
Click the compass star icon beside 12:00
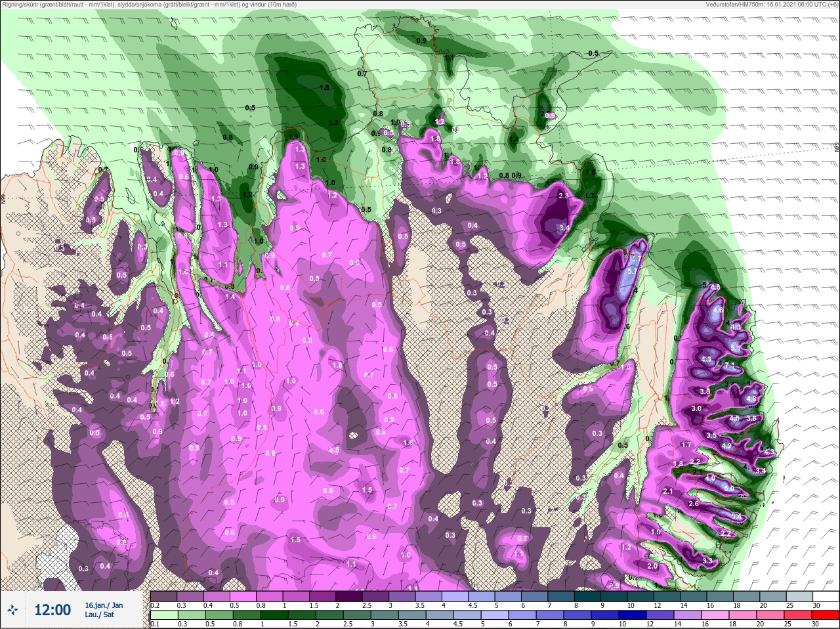coord(12,611)
